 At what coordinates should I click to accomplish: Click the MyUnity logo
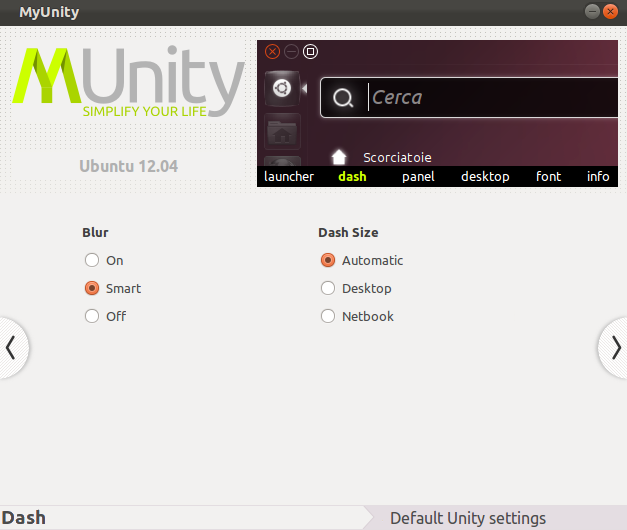point(128,81)
